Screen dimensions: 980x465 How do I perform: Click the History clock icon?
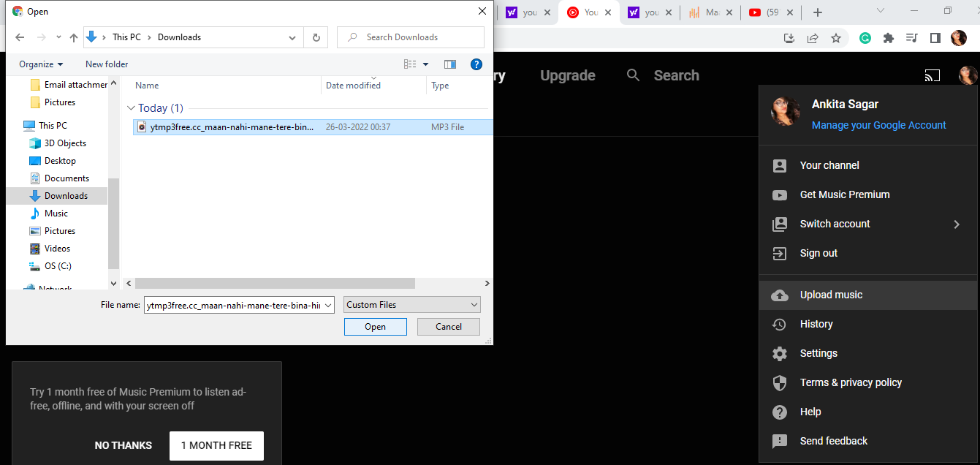[x=780, y=324]
